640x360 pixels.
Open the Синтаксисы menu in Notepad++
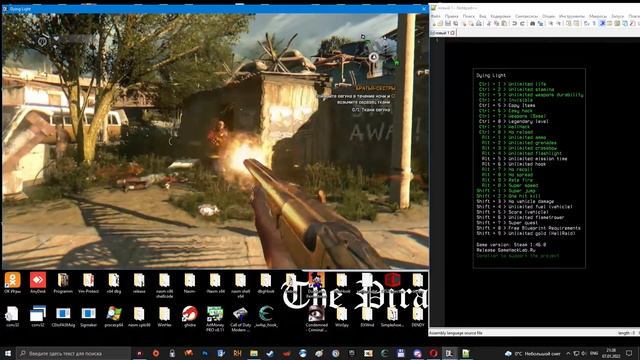coord(527,16)
